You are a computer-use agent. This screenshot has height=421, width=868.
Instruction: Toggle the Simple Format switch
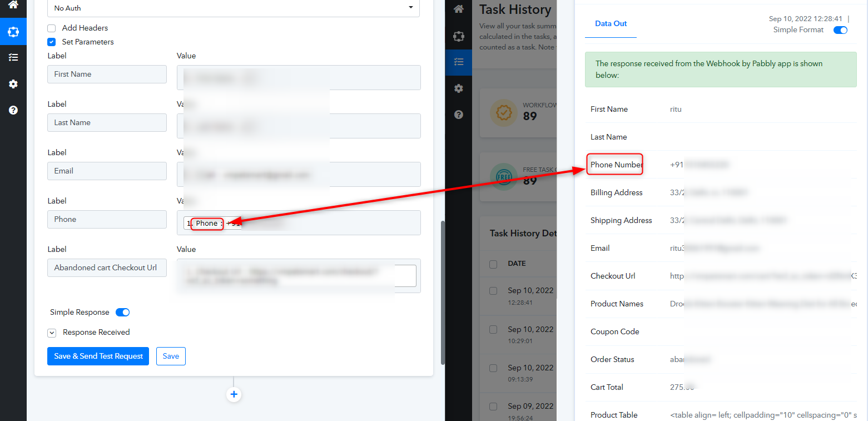840,30
